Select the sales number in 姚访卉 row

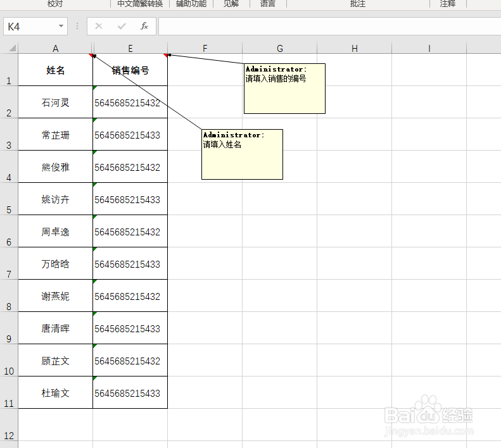point(130,199)
